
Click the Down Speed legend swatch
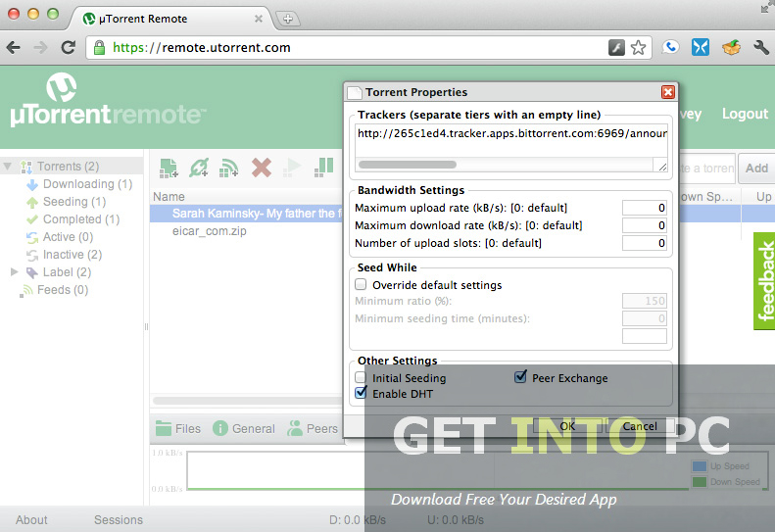(700, 482)
